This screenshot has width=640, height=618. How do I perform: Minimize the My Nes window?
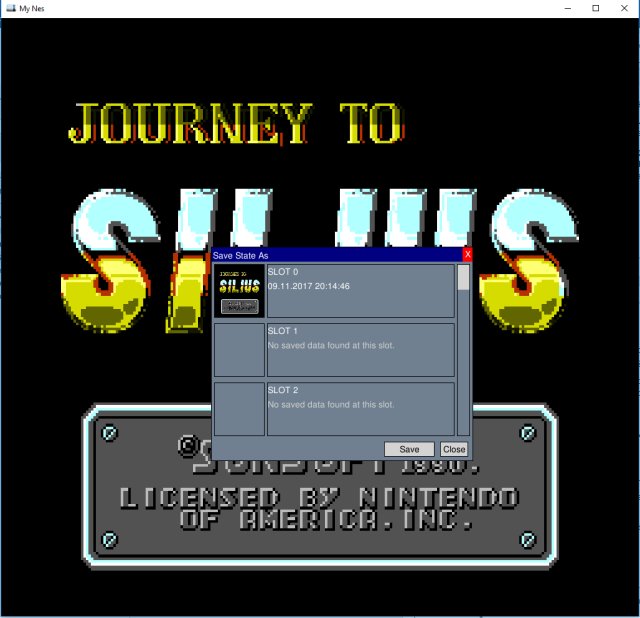pyautogui.click(x=567, y=9)
